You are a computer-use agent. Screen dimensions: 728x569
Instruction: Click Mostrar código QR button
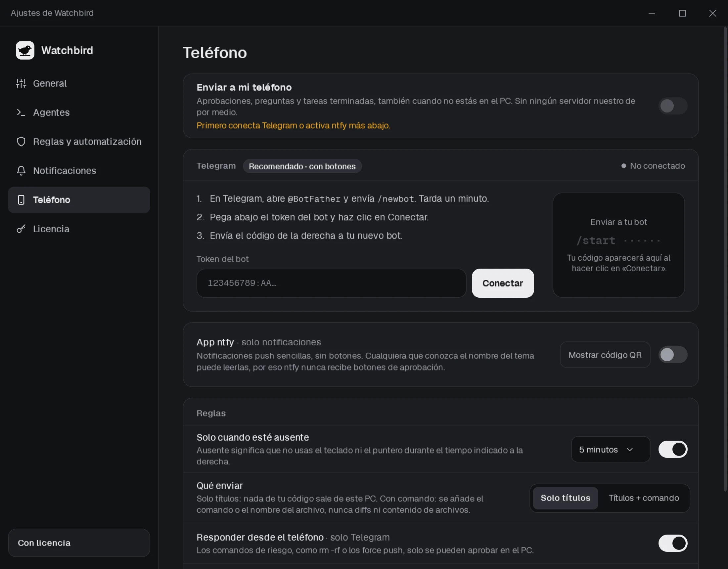[605, 355]
